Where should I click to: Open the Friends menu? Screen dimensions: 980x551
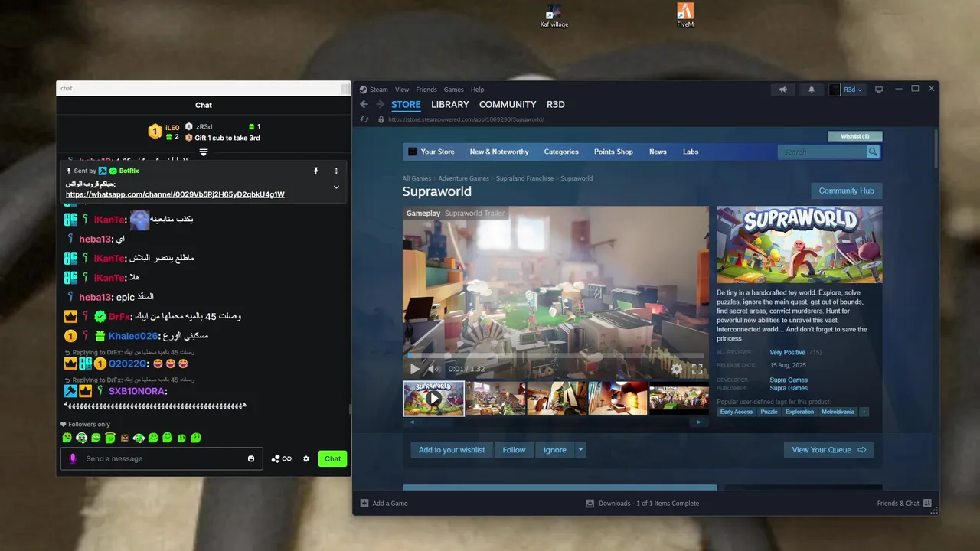[x=426, y=90]
